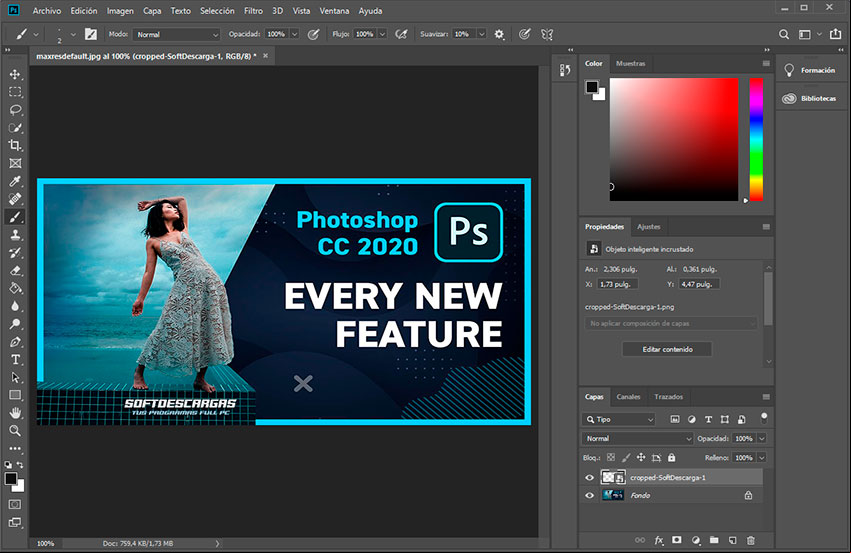Open the Flujo dropdown arrow
Image resolution: width=851 pixels, height=553 pixels.
[383, 34]
